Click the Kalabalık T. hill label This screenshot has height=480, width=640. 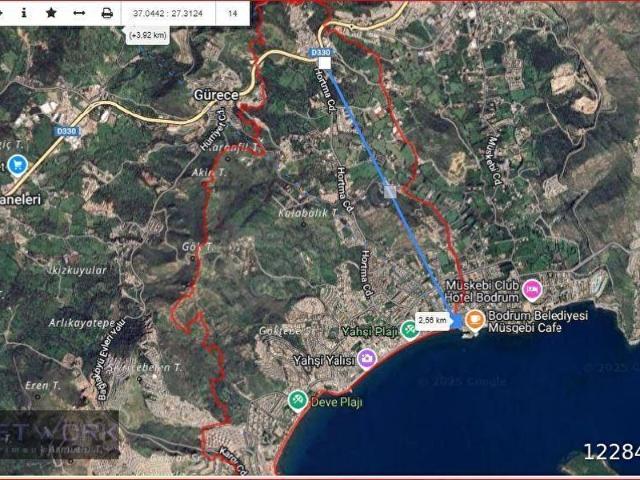pyautogui.click(x=308, y=213)
